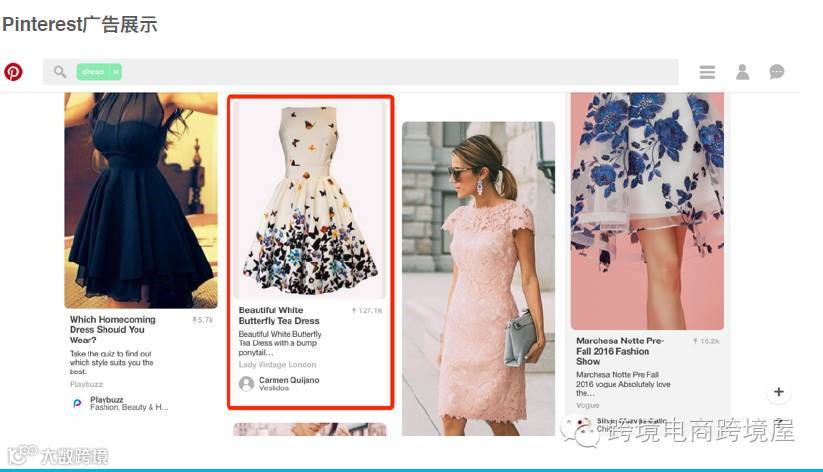Screen dimensions: 823x472
Task: Open the hamburger categories menu icon
Action: 707,72
